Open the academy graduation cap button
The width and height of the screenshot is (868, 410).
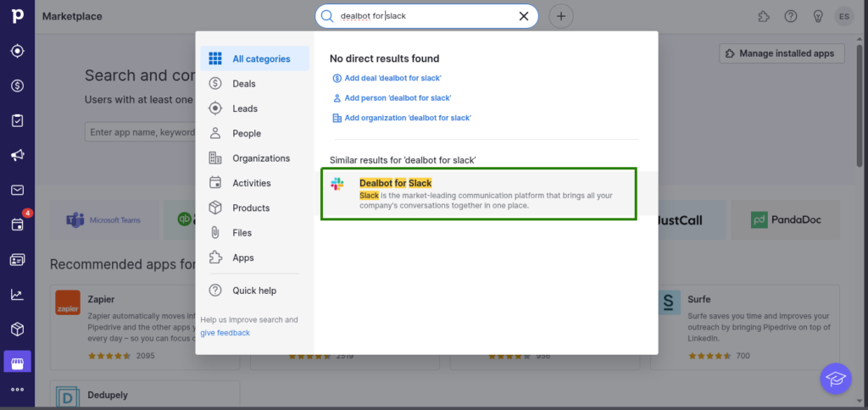click(x=835, y=379)
